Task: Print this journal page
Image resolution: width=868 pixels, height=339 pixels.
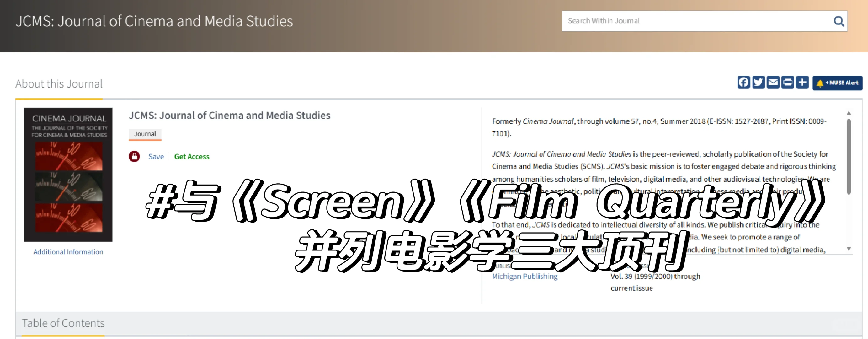Action: point(787,82)
